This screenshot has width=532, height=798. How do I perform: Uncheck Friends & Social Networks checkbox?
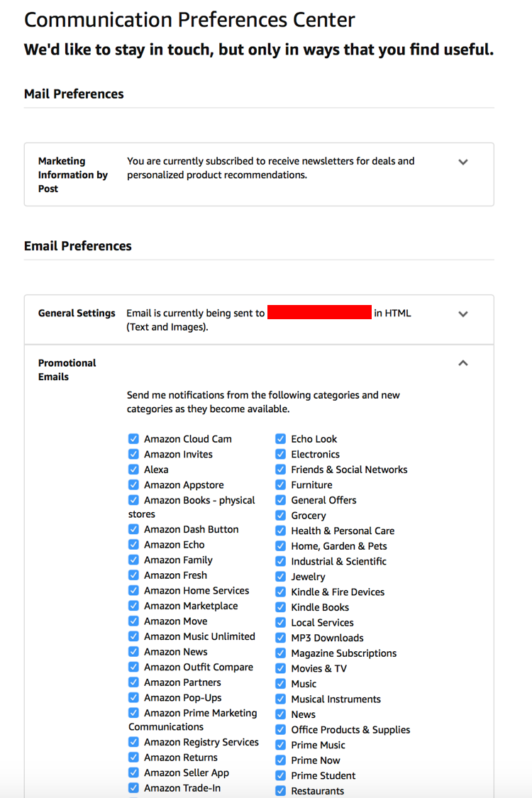280,470
